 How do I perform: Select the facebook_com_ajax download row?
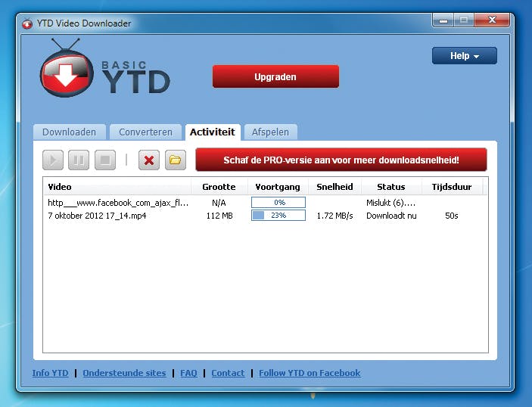[266, 203]
